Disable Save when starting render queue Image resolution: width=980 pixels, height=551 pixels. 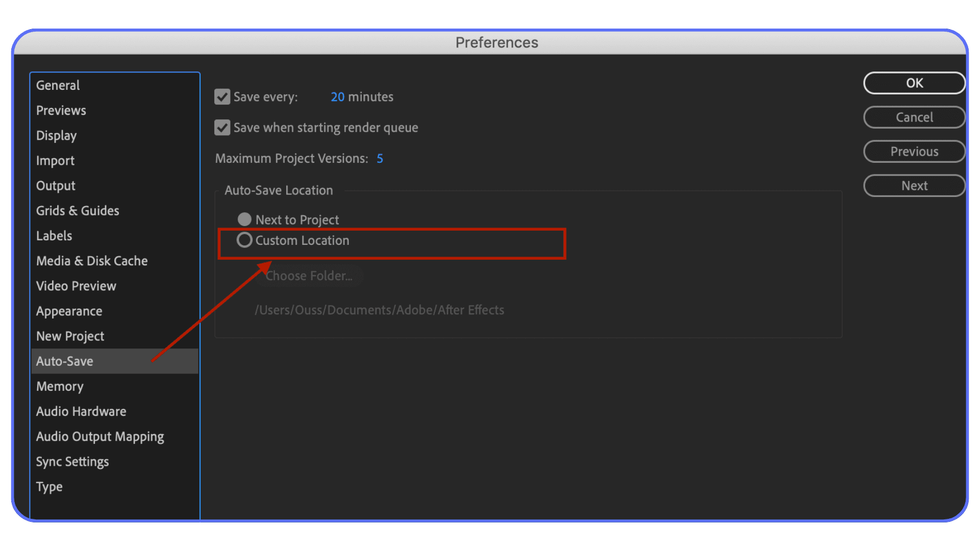pos(222,128)
